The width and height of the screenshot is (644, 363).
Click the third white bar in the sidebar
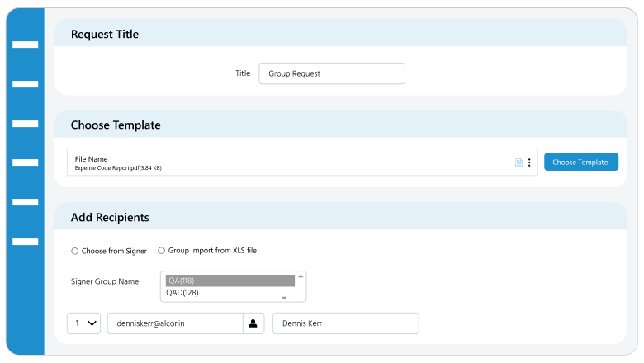[x=26, y=124]
